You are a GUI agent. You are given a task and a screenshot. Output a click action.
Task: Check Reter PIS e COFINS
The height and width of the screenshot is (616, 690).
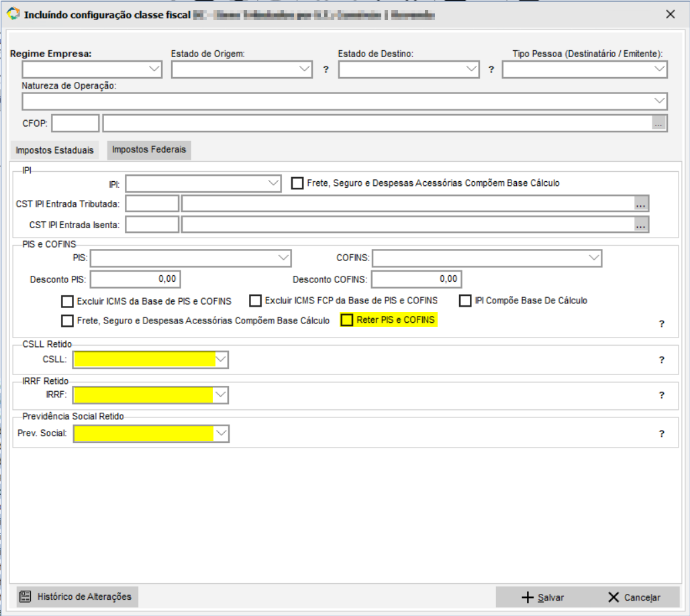[347, 320]
